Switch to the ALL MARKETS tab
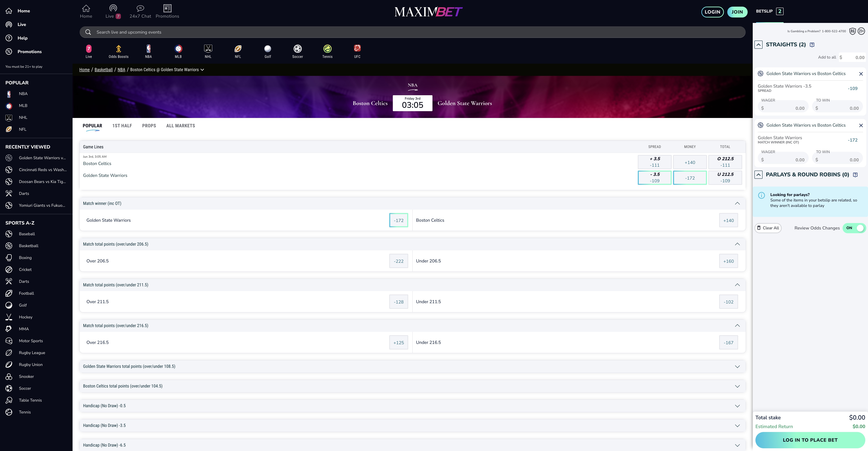Screen dimensions: 868x451 click(x=180, y=126)
